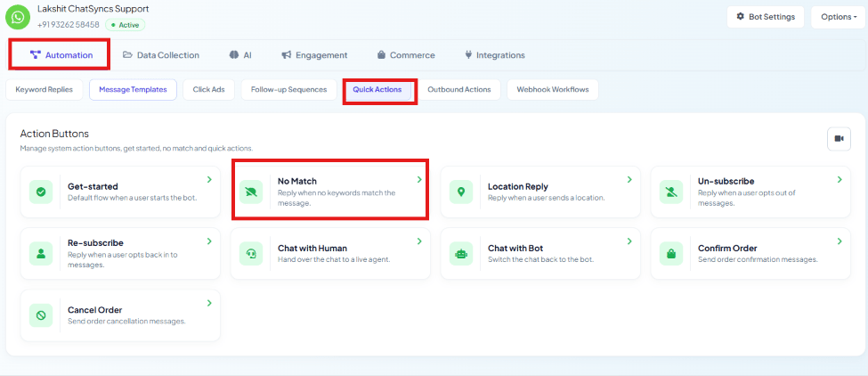Click the WhatsApp logo icon
The height and width of the screenshot is (376, 868).
click(x=18, y=17)
